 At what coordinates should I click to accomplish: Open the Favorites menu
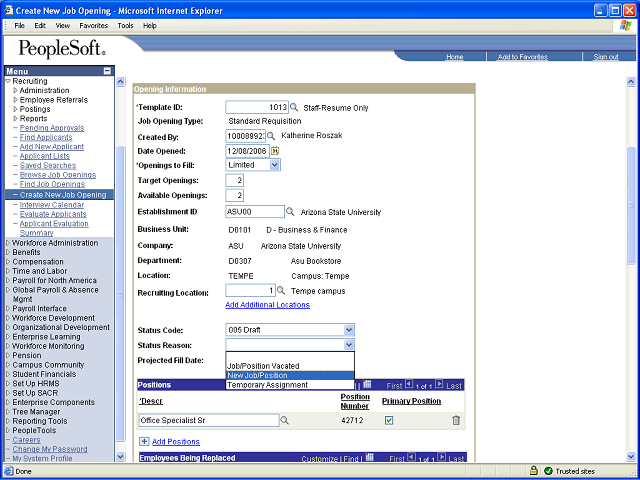pyautogui.click(x=93, y=26)
